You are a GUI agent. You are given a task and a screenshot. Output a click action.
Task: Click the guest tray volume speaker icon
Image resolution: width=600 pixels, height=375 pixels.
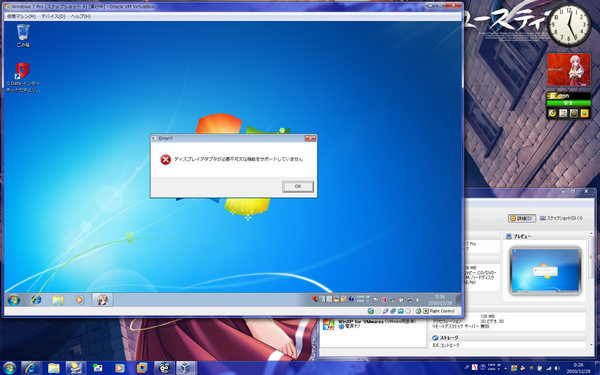[x=417, y=300]
